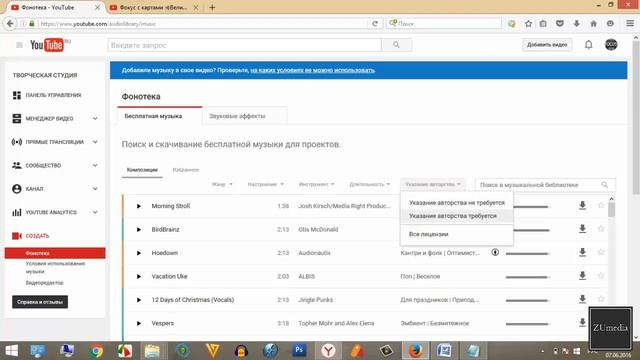Open Условия использования музыки link
Viewport: 640px width, 360px height.
56,268
